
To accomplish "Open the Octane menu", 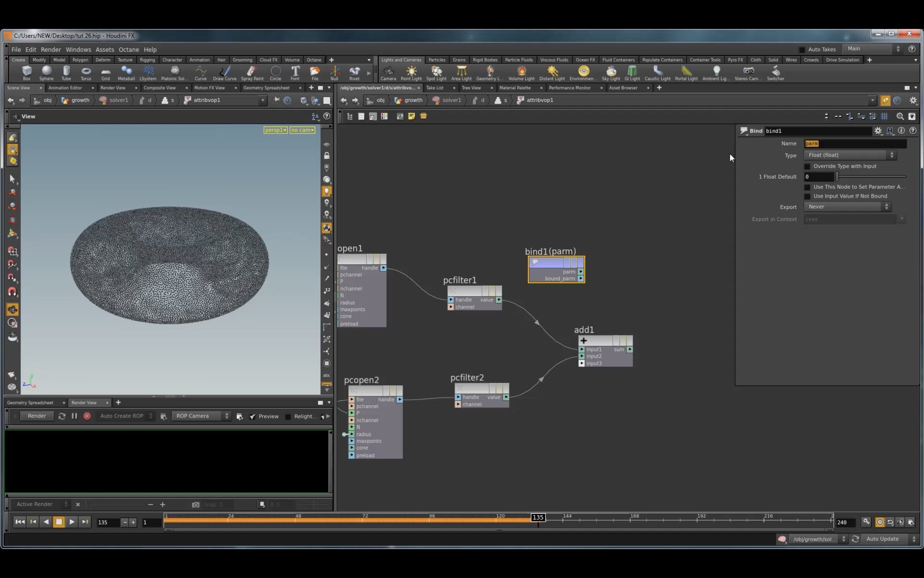I will pyautogui.click(x=129, y=49).
